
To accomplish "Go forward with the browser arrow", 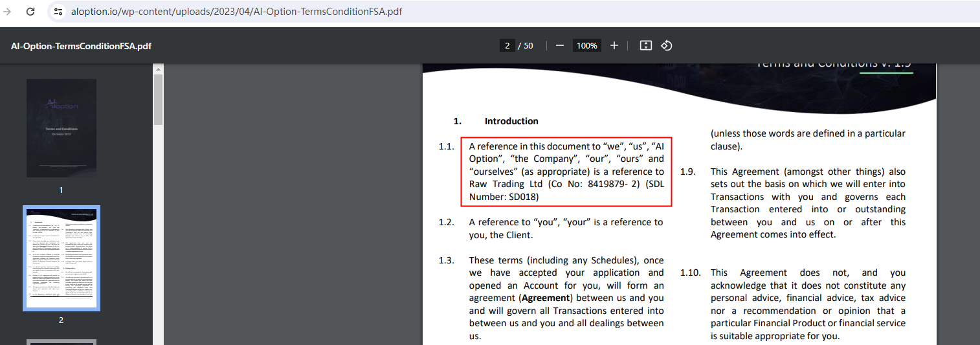I will click(x=7, y=12).
